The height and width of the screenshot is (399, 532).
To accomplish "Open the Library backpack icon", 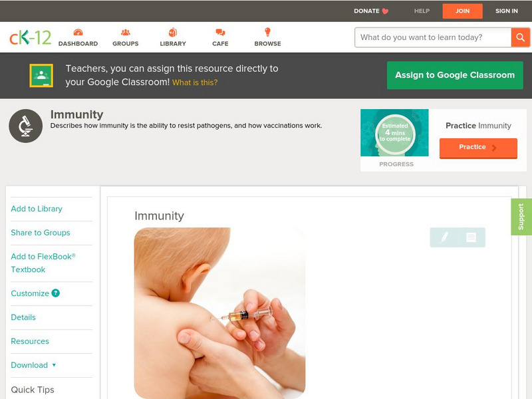I will tap(173, 32).
